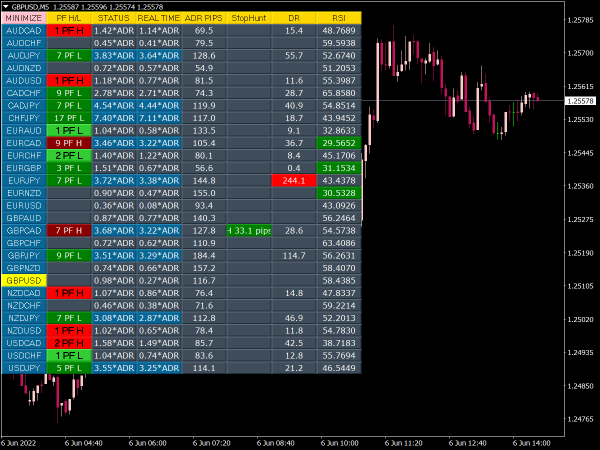The width and height of the screenshot is (600, 450).
Task: Click the current price label 1.25578
Action: click(x=580, y=101)
